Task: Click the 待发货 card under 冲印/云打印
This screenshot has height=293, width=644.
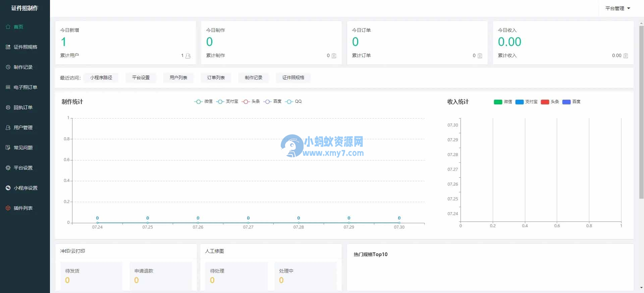Action: 91,276
